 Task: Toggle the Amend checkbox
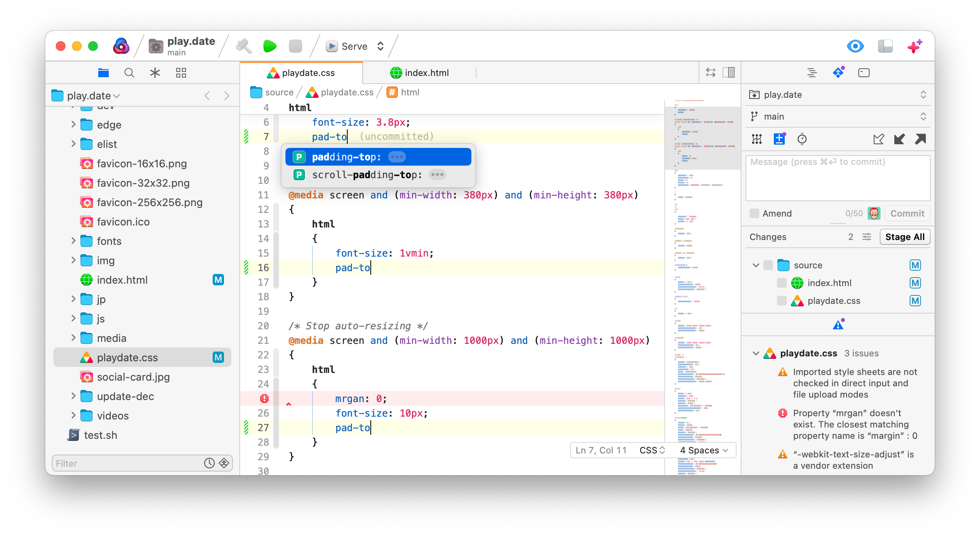click(x=753, y=213)
